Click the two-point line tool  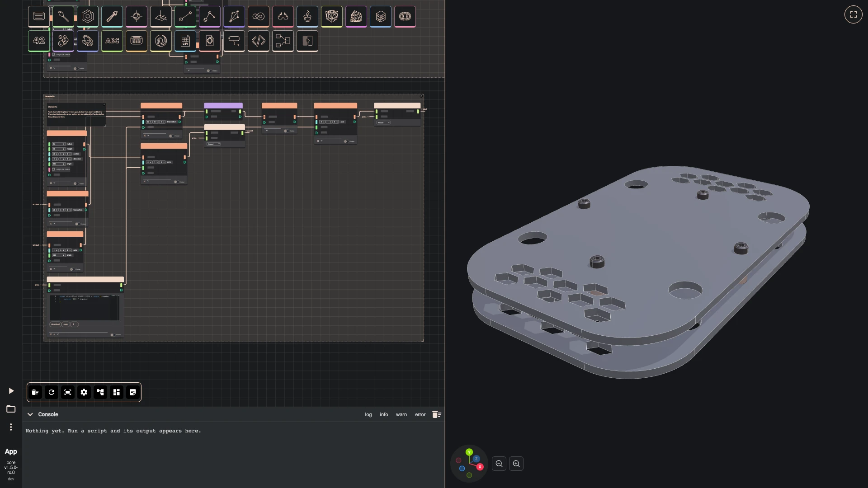[x=185, y=16]
